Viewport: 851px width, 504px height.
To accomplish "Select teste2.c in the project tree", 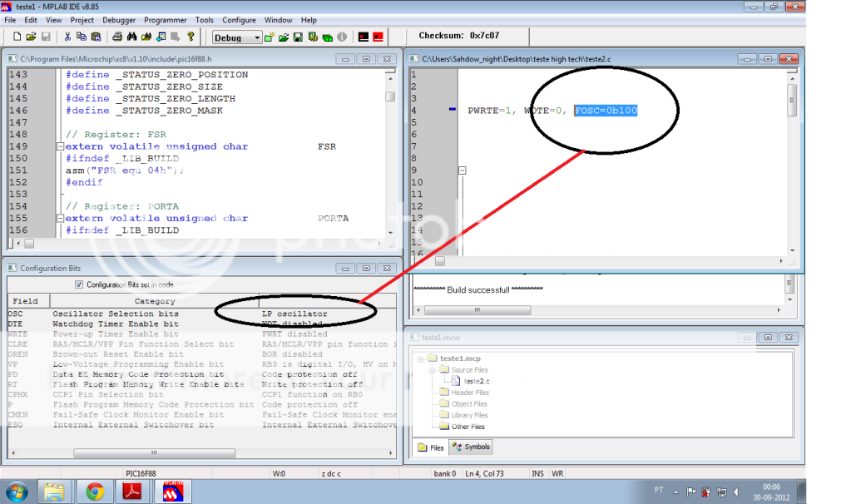I will pos(471,381).
